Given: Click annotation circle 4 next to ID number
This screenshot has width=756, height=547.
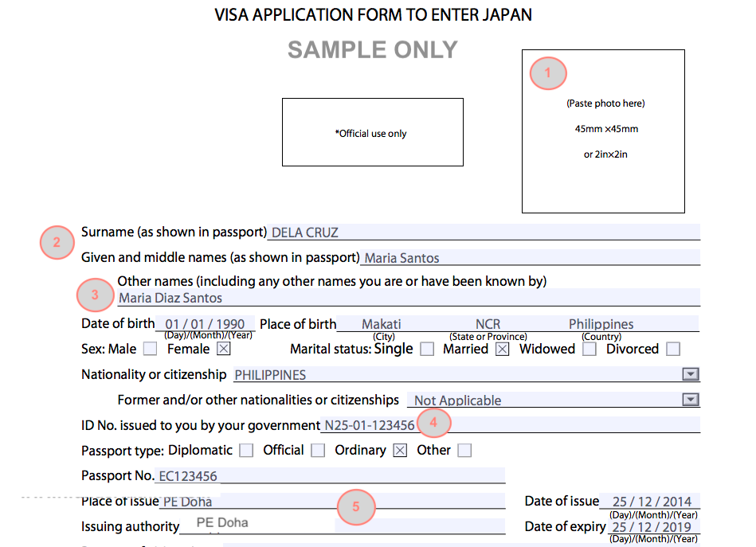Looking at the screenshot, I should click(433, 423).
